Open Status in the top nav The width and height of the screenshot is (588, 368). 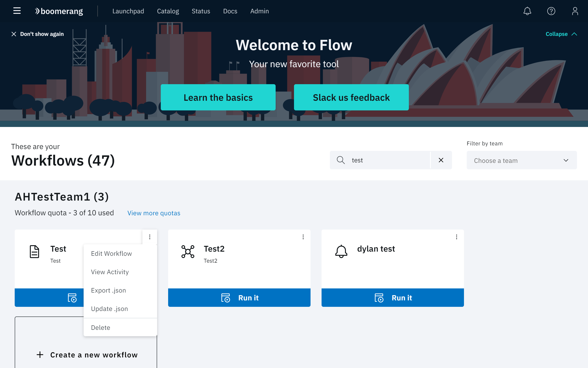(201, 11)
